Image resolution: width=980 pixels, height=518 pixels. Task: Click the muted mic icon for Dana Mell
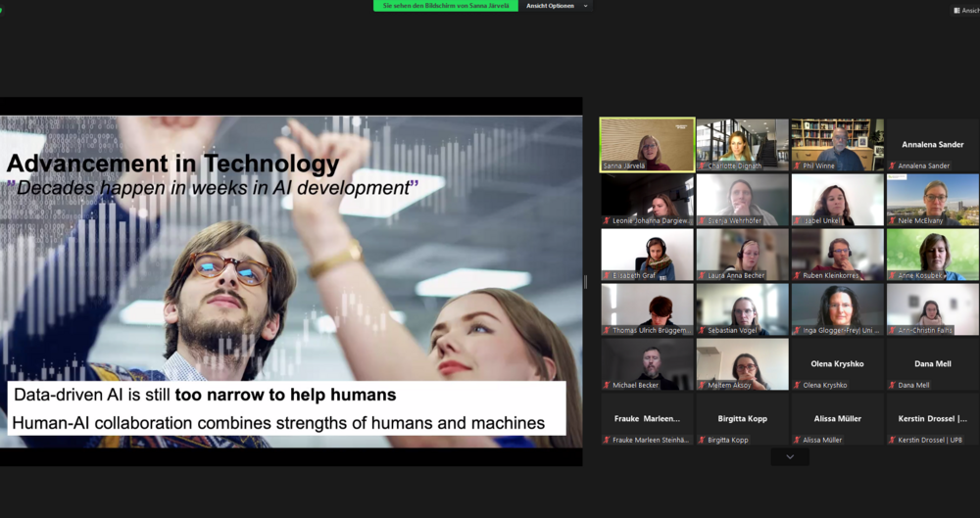point(892,386)
